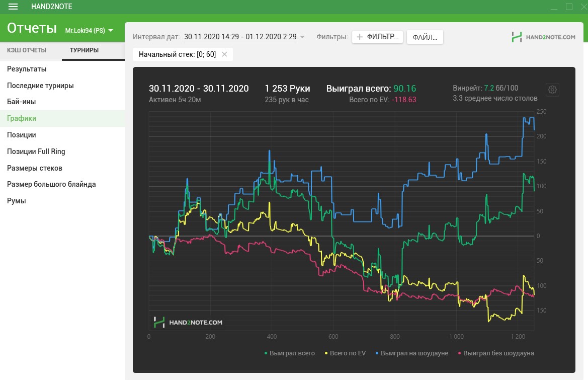Open Бай-ины report
Screen dimensions: 588x380
tap(62, 102)
